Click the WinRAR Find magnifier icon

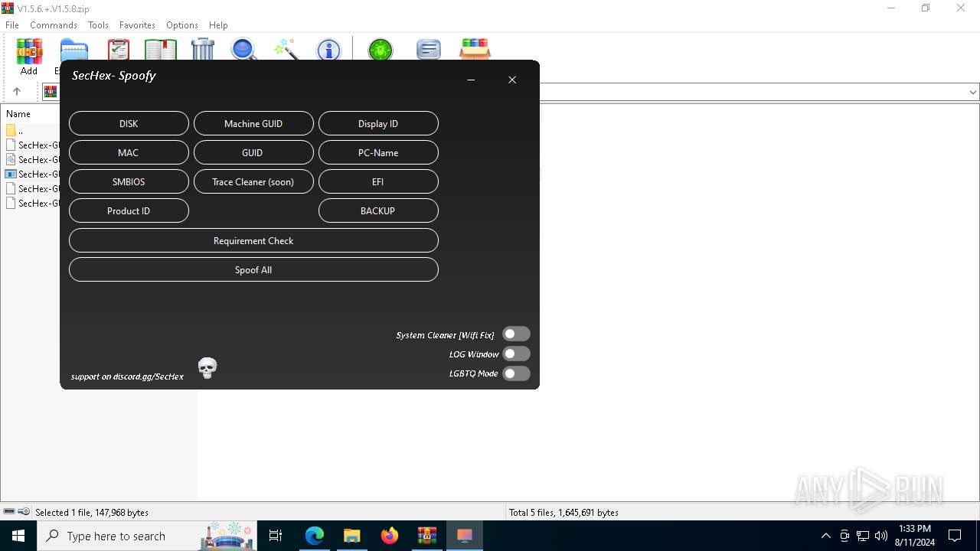tap(244, 49)
